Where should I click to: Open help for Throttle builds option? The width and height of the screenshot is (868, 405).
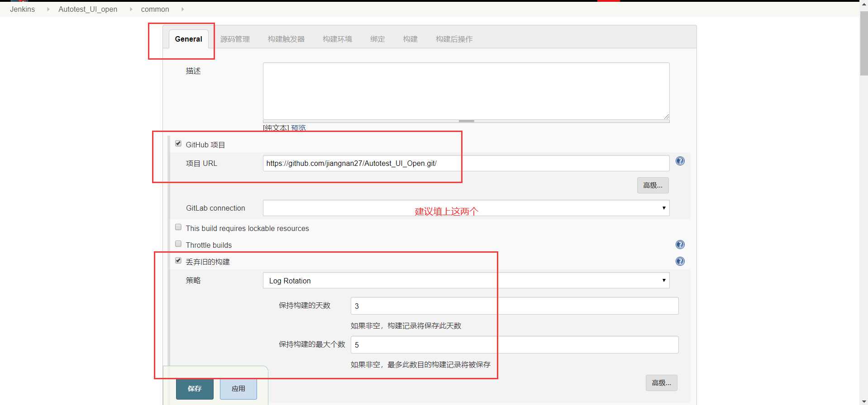click(680, 245)
